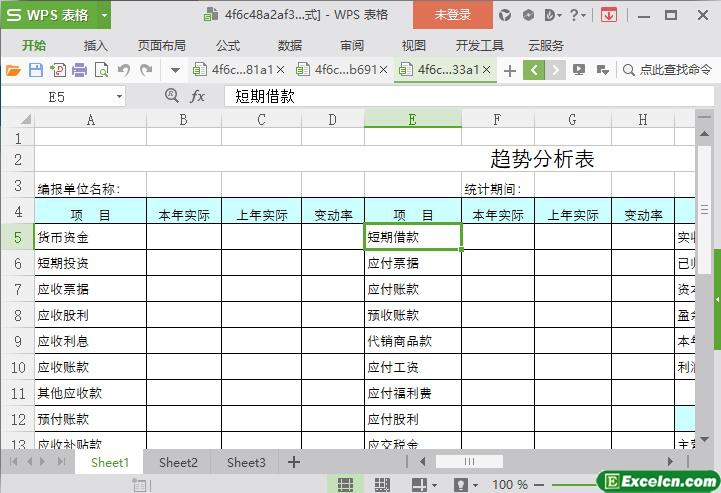Image resolution: width=721 pixels, height=493 pixels.
Task: Click the cell containing 货币资金
Action: pyautogui.click(x=91, y=237)
